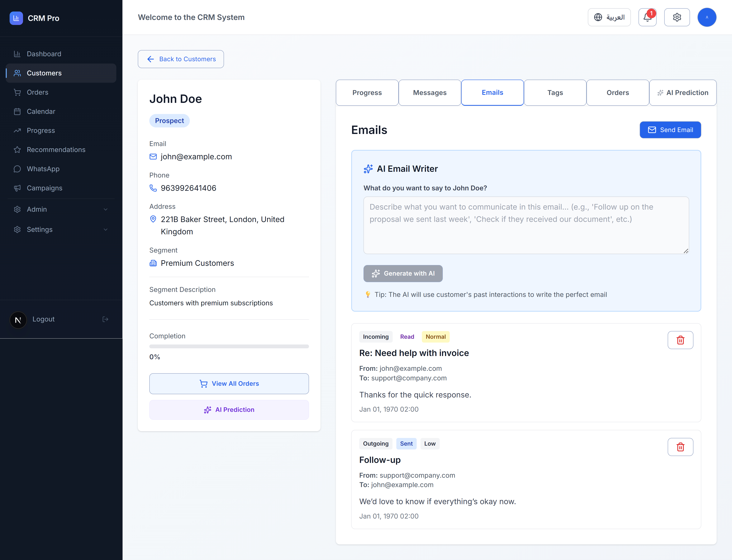Click the yellow Normal priority badge

[435, 337]
